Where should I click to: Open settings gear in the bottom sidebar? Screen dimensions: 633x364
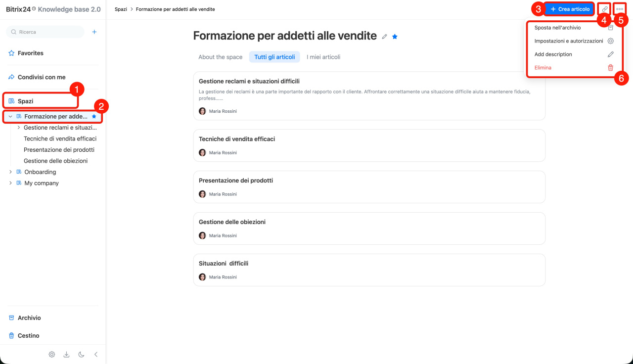(52, 355)
